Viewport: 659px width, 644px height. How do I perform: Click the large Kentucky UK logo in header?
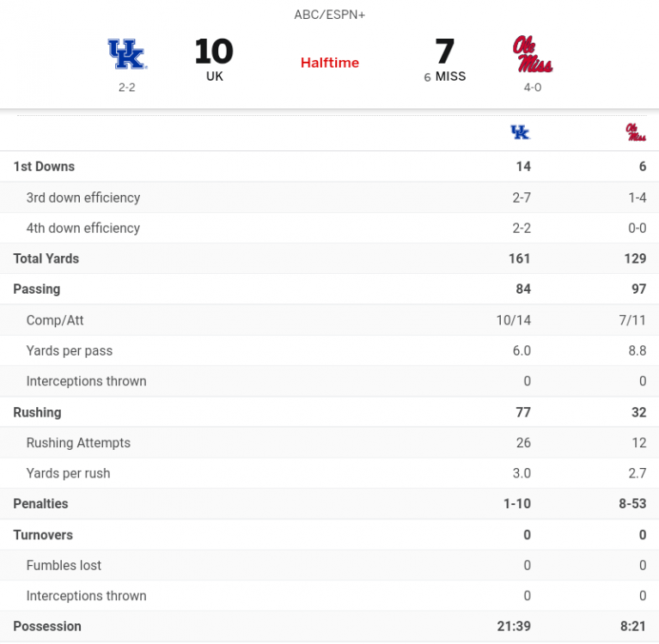coord(126,54)
